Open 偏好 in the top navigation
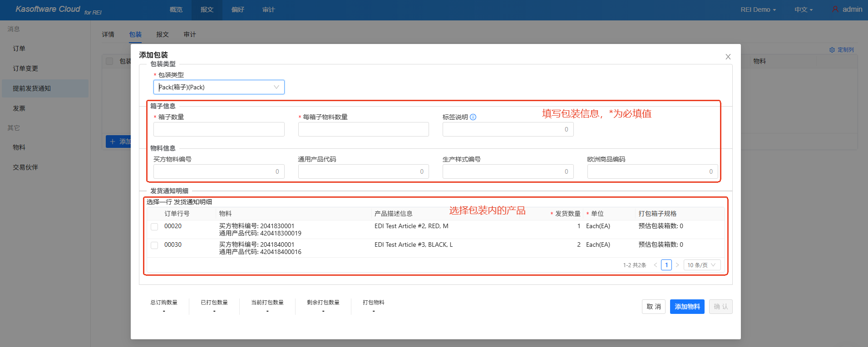This screenshot has height=347, width=868. (x=238, y=10)
